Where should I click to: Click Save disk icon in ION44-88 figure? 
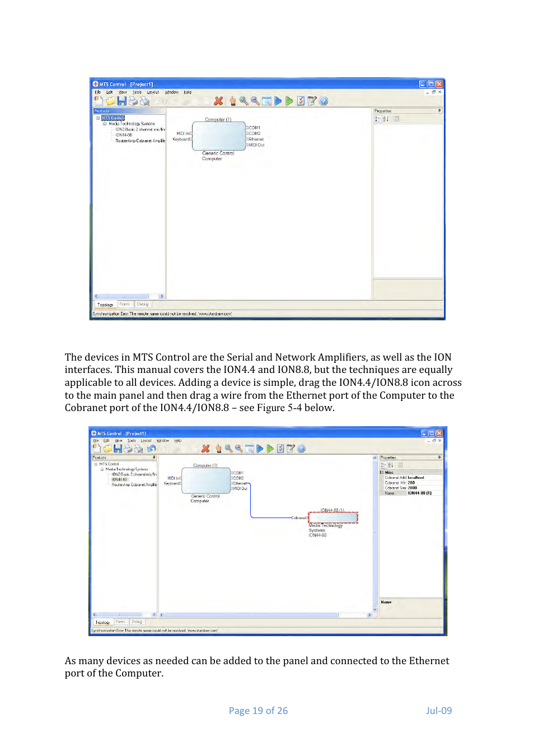pos(118,449)
